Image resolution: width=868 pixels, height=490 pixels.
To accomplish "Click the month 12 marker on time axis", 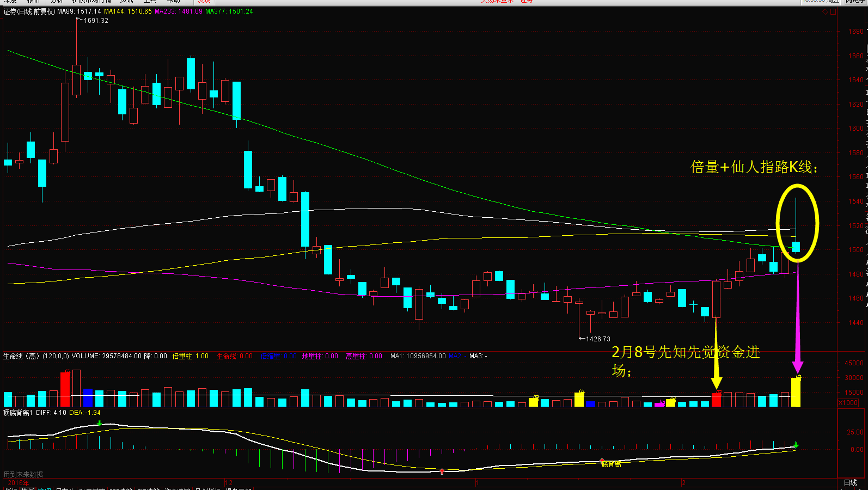I will tap(229, 483).
